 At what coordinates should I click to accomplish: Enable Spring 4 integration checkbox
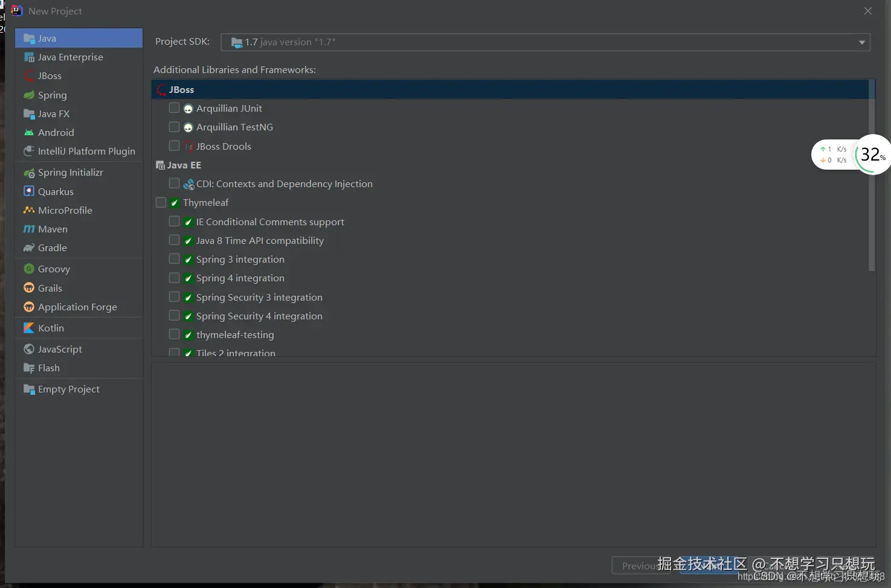[174, 278]
